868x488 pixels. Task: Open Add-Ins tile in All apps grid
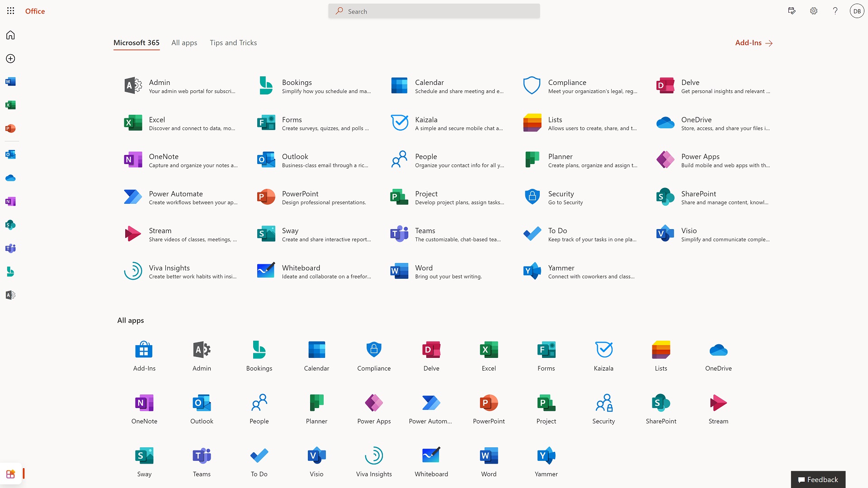[144, 357]
